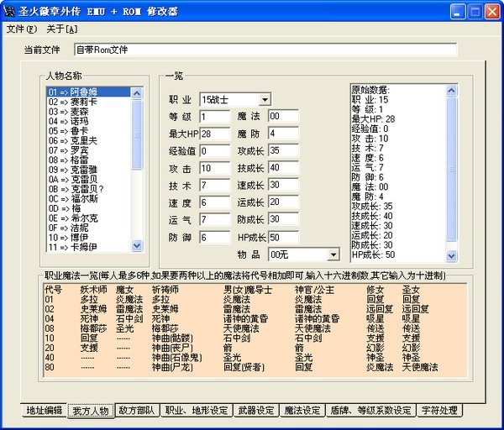Click original data scrollbar thumb

pos(451,169)
